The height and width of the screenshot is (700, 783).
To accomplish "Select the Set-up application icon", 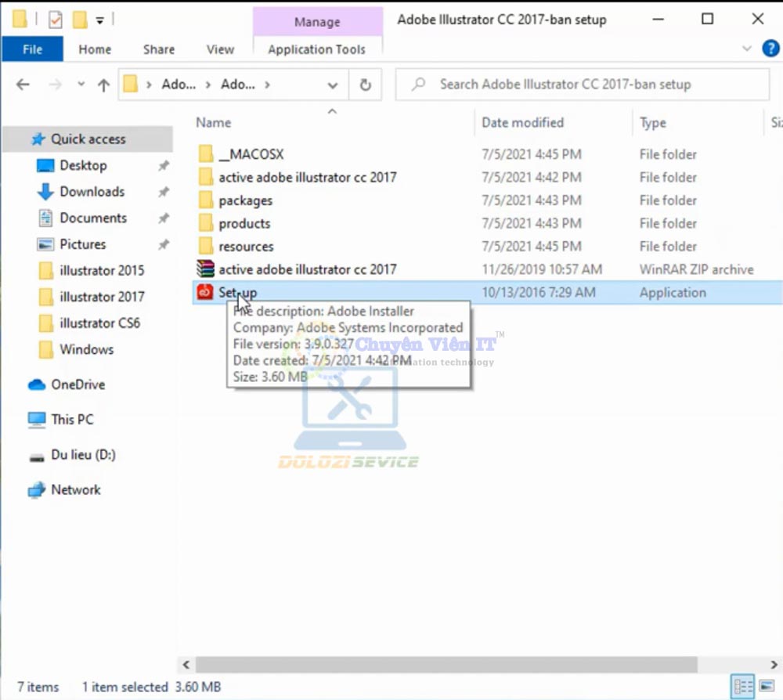I will tap(205, 292).
